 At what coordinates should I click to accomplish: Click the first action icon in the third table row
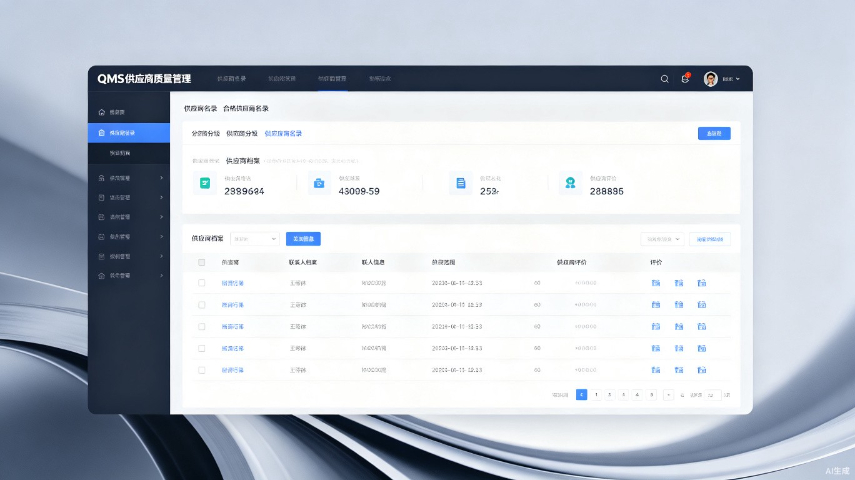click(656, 326)
